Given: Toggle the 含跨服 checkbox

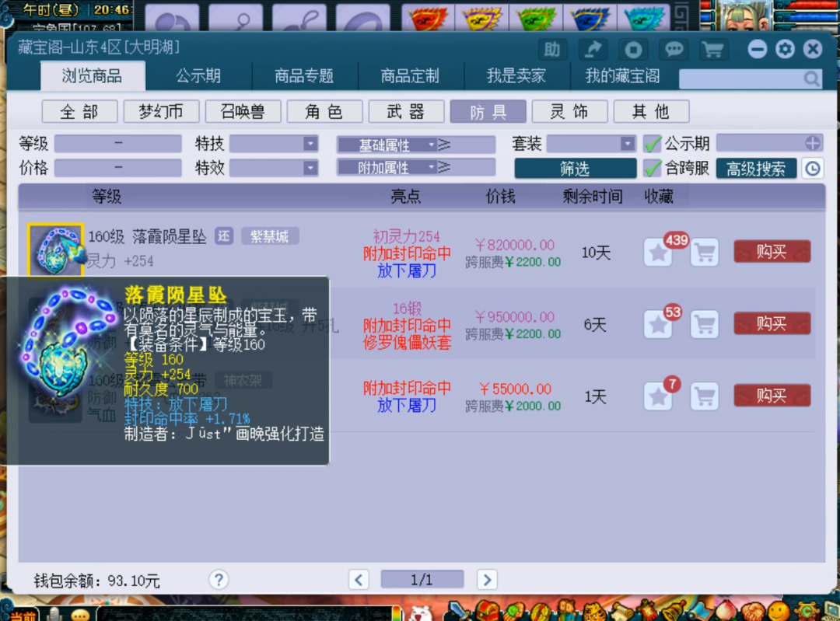Looking at the screenshot, I should [652, 168].
